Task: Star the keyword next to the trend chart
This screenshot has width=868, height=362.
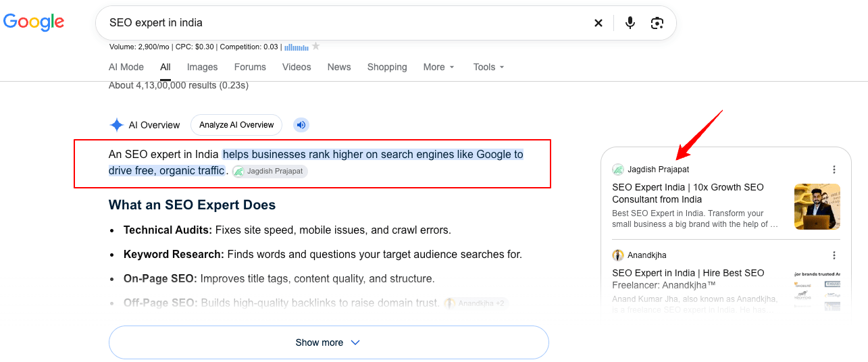Action: coord(315,47)
